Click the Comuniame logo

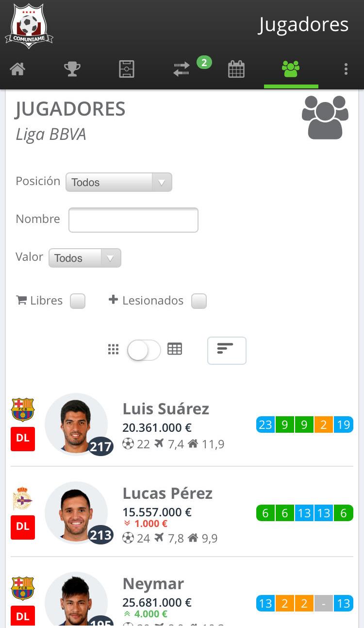(x=29, y=26)
